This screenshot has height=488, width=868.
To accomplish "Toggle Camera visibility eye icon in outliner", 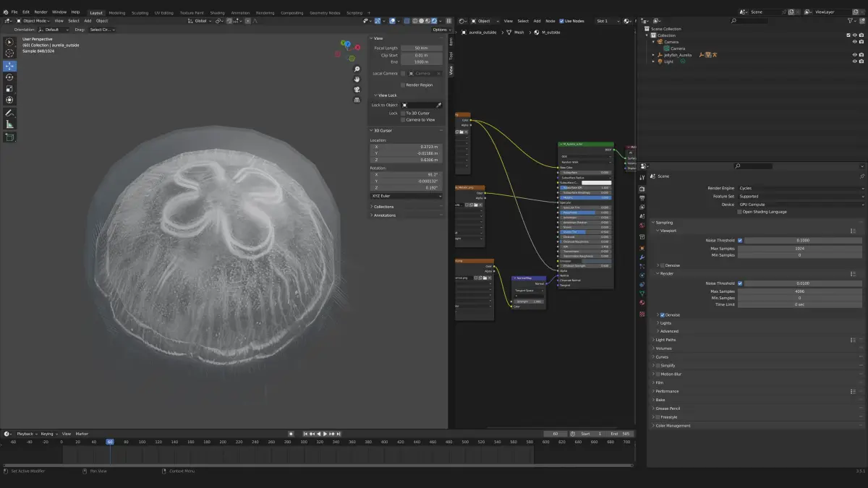I will (x=854, y=42).
